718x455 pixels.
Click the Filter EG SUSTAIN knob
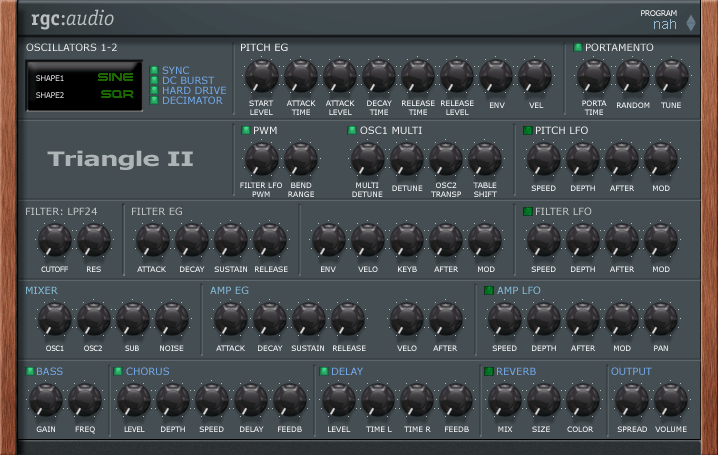tap(231, 240)
